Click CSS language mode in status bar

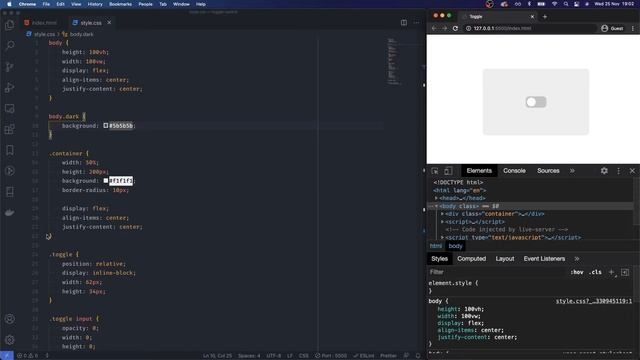pyautogui.click(x=304, y=356)
